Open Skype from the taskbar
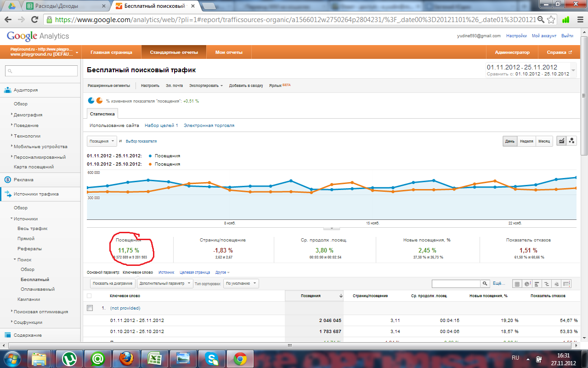The image size is (588, 368). pos(212,358)
